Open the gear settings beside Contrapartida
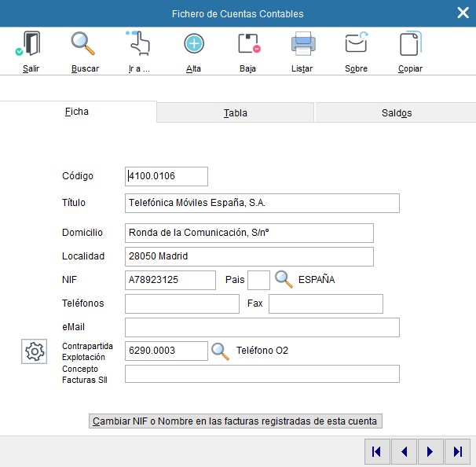 pos(35,351)
